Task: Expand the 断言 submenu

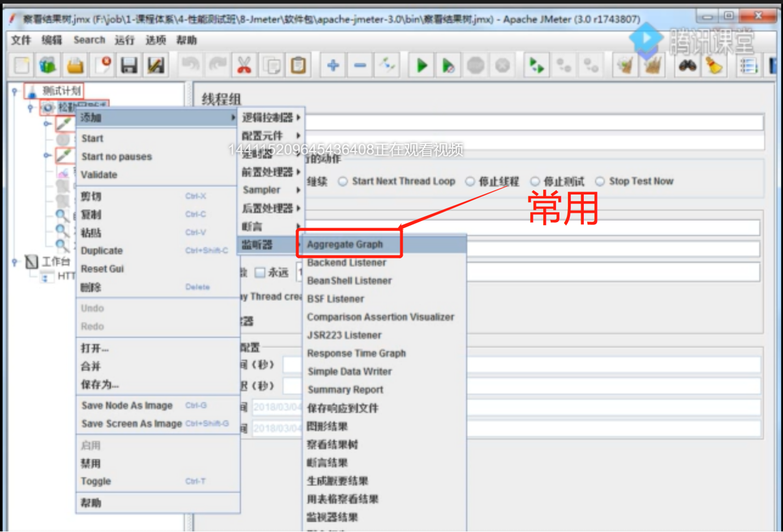Action: [x=271, y=227]
